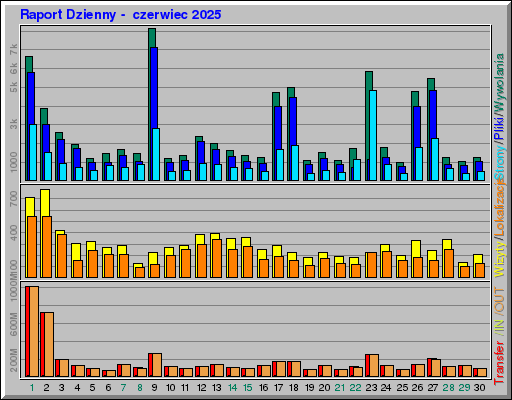Select day label 4 on the x-axis

click(77, 388)
